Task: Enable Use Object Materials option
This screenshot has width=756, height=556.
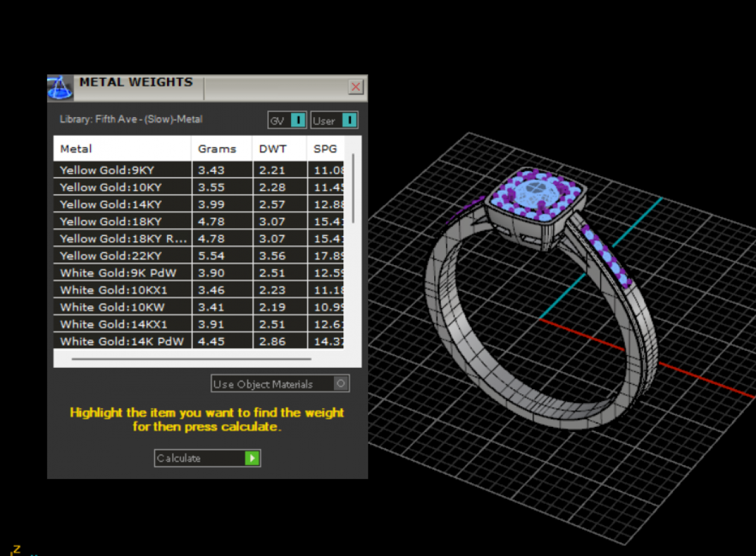Action: (341, 383)
